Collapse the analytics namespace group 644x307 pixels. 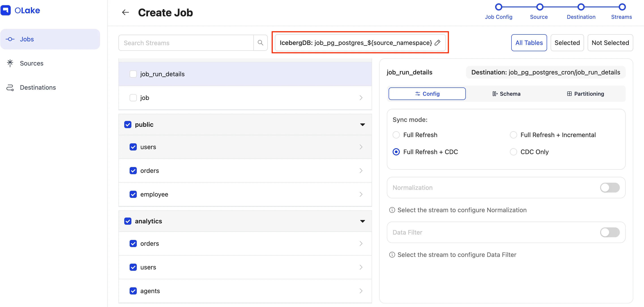pos(362,221)
